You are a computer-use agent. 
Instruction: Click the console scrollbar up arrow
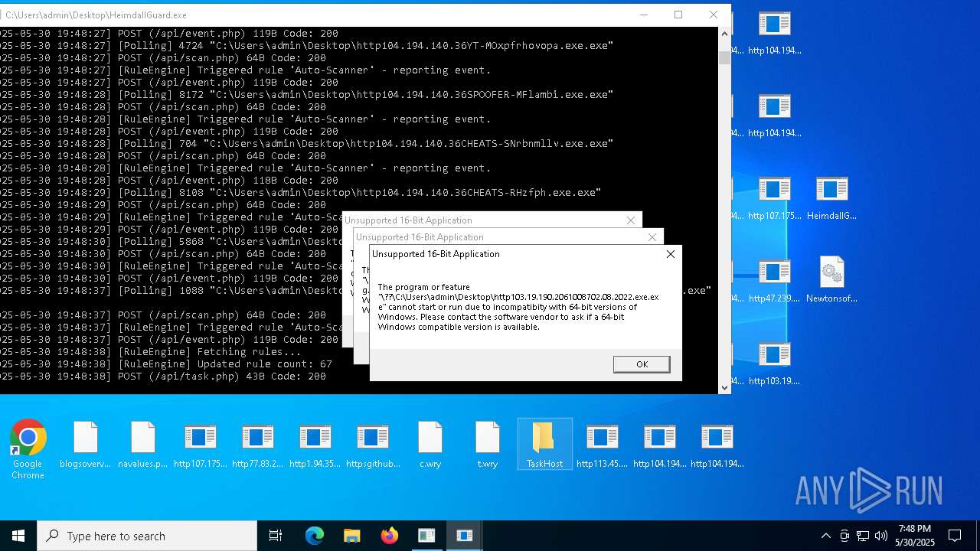[x=724, y=34]
